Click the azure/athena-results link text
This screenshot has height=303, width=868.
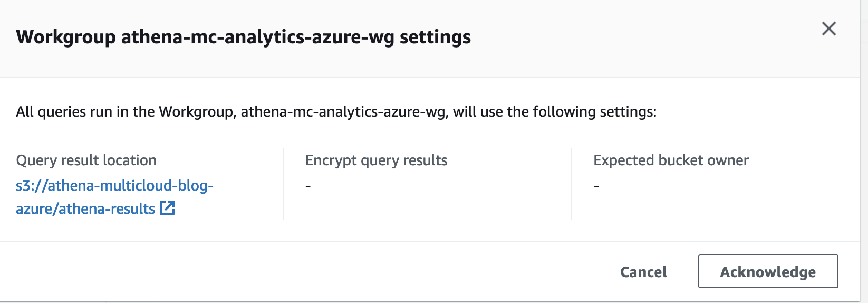pos(85,209)
